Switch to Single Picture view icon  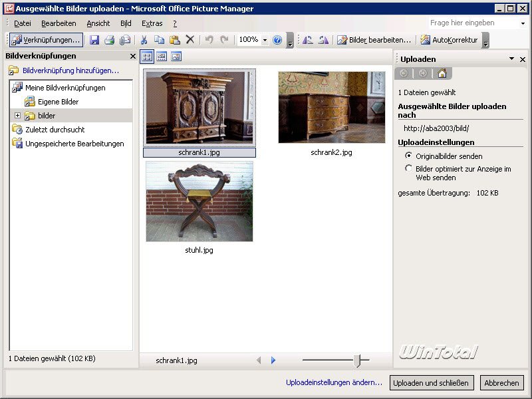pyautogui.click(x=176, y=57)
